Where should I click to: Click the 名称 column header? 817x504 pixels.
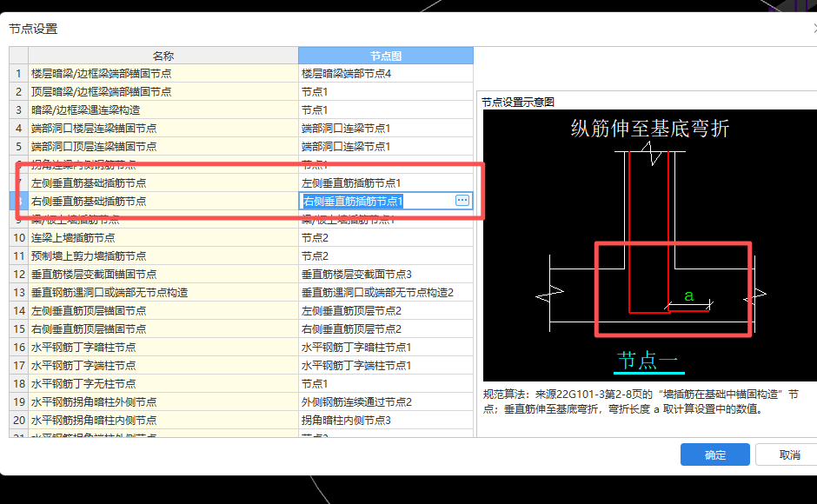pos(163,55)
